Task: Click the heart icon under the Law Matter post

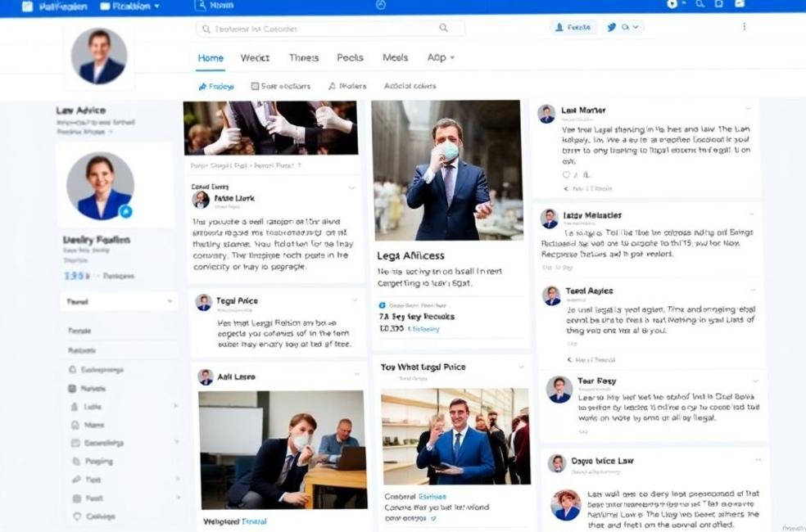Action: pos(566,174)
